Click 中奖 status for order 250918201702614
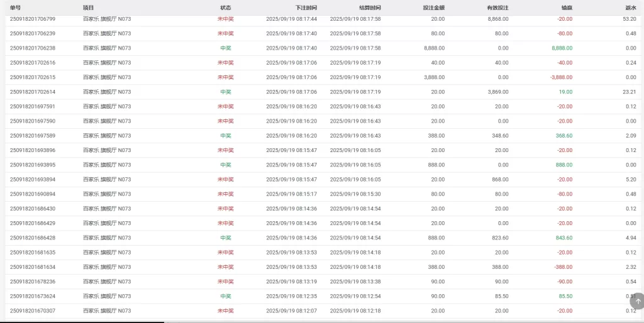Image resolution: width=644 pixels, height=323 pixels. pos(225,92)
